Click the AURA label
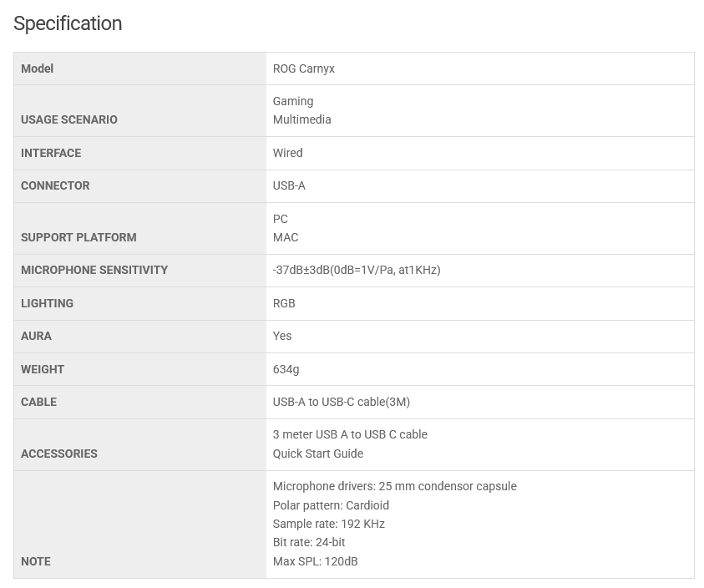704x588 pixels. [x=36, y=336]
